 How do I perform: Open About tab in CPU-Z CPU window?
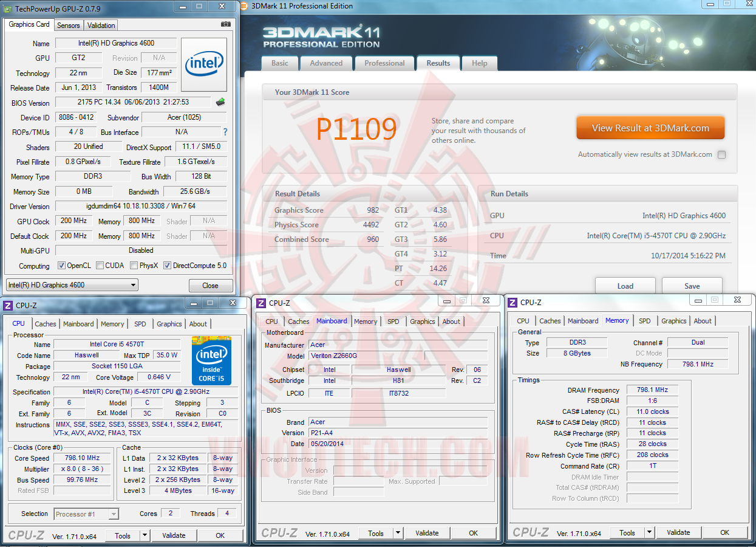click(198, 324)
